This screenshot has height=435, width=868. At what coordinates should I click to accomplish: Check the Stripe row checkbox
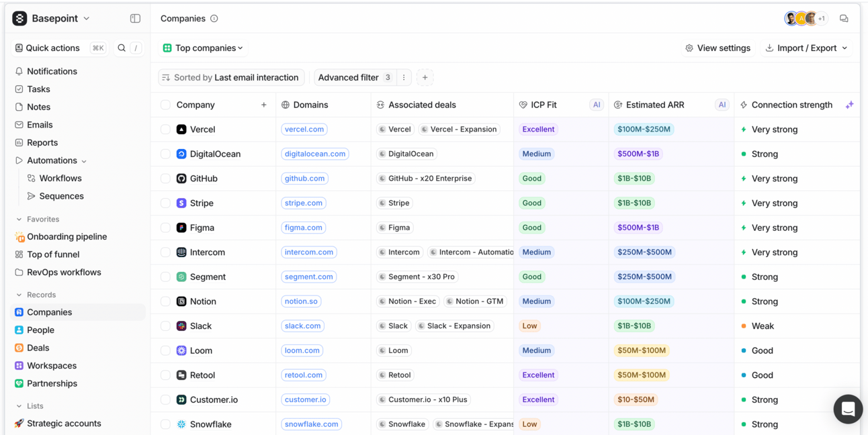[165, 203]
